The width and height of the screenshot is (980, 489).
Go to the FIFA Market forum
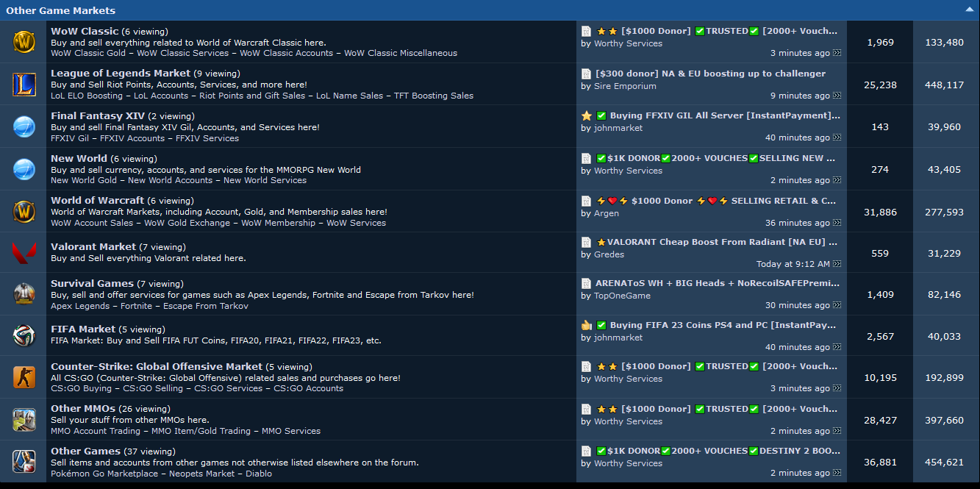(83, 329)
